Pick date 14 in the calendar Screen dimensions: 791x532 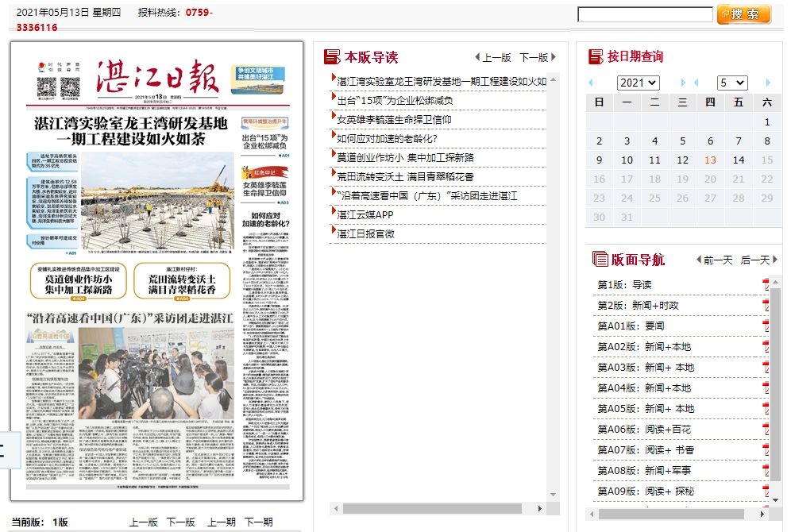tap(739, 160)
